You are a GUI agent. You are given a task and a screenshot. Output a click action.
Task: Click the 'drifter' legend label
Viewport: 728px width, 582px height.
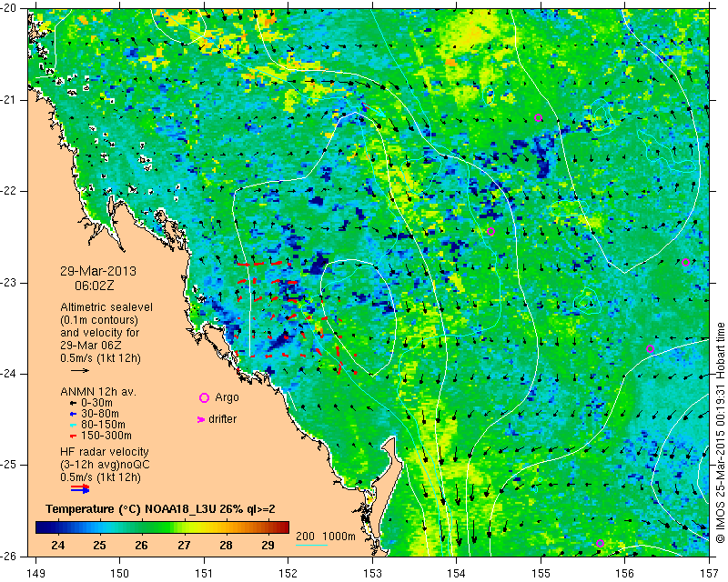click(x=222, y=419)
